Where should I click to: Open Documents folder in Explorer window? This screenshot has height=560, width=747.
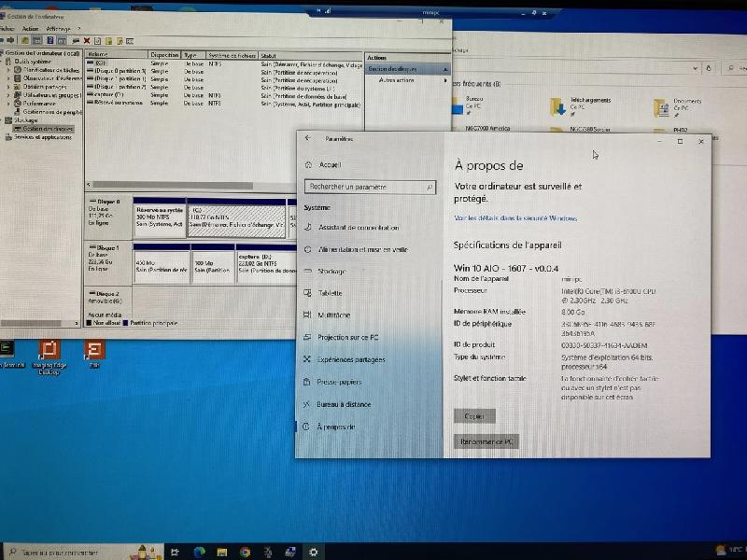(678, 107)
